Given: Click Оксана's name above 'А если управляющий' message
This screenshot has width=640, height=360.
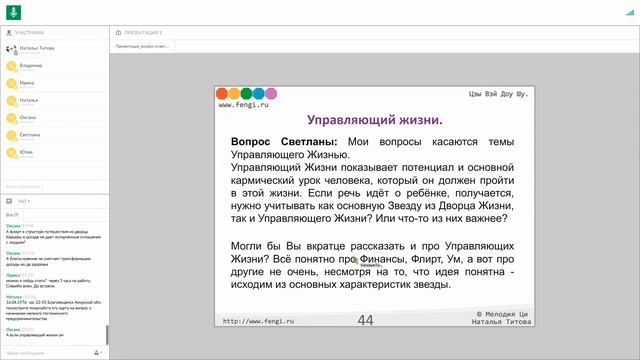Looking at the screenshot, I should coord(13,329).
